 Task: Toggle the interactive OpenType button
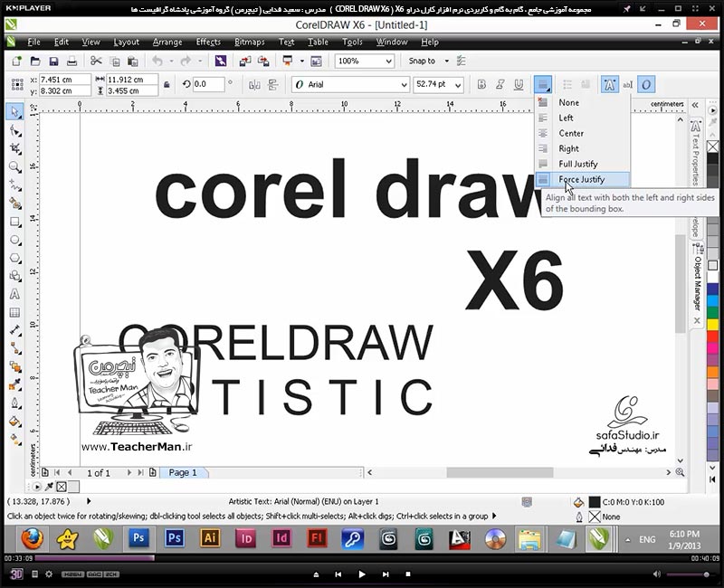[646, 84]
